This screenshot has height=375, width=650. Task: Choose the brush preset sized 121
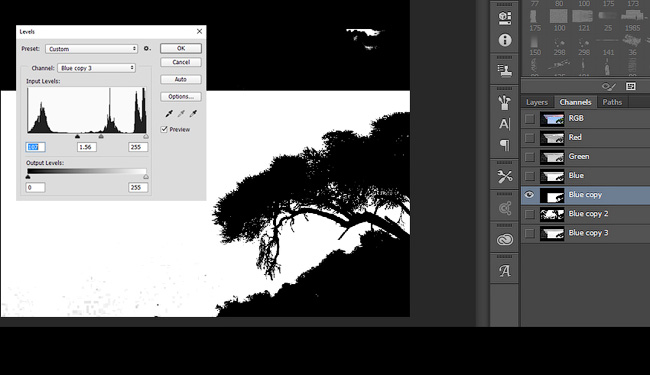[583, 19]
